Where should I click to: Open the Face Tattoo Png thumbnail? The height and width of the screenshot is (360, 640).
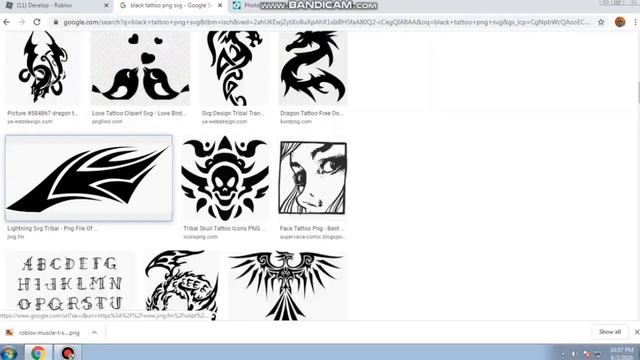pyautogui.click(x=313, y=178)
